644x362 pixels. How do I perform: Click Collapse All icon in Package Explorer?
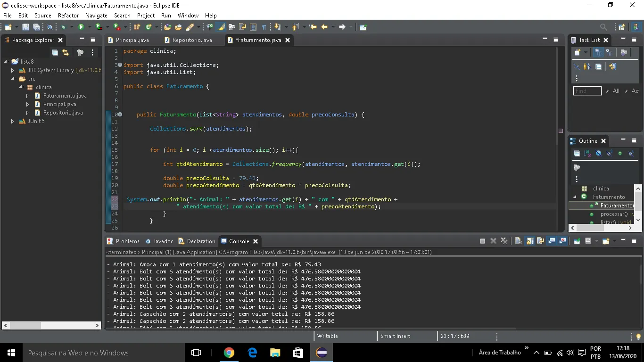(55, 53)
